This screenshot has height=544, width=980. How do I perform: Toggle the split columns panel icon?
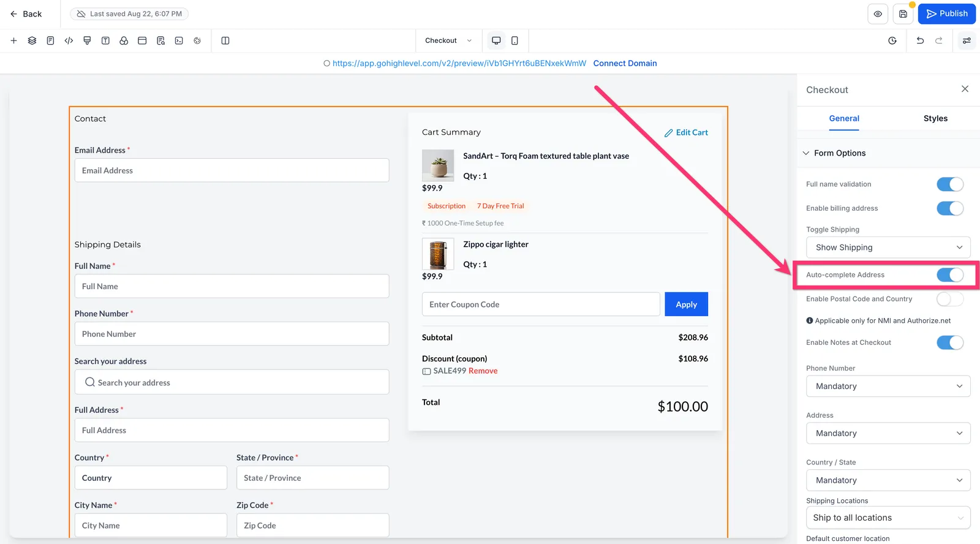[225, 40]
